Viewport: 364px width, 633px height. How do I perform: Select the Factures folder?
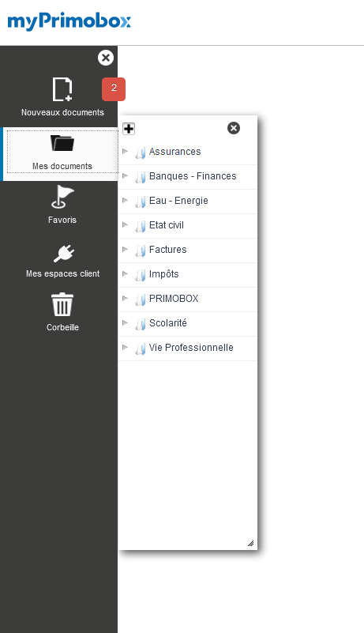pos(188,250)
